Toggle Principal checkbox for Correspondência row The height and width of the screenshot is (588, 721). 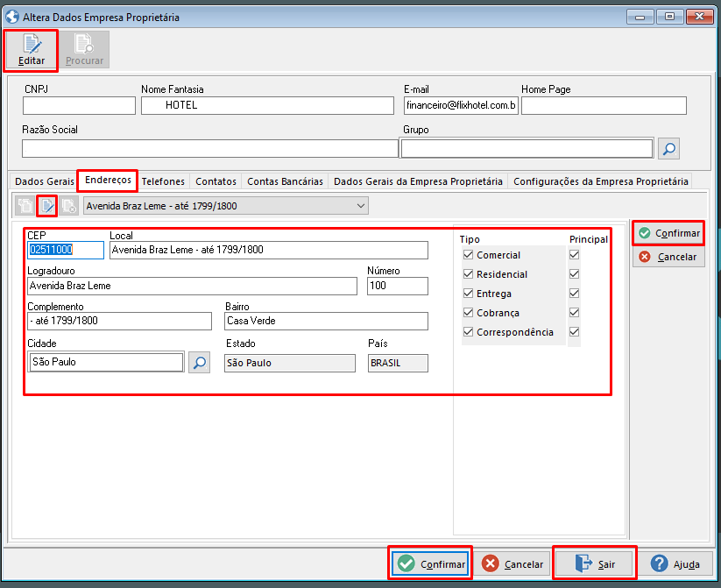pyautogui.click(x=574, y=332)
